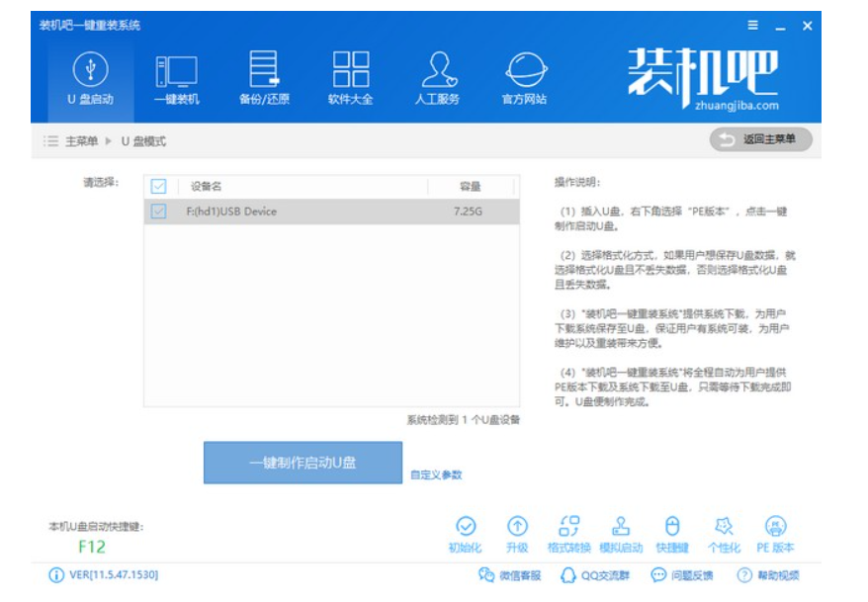Click the U盘模式 breadcrumb text

tap(143, 141)
